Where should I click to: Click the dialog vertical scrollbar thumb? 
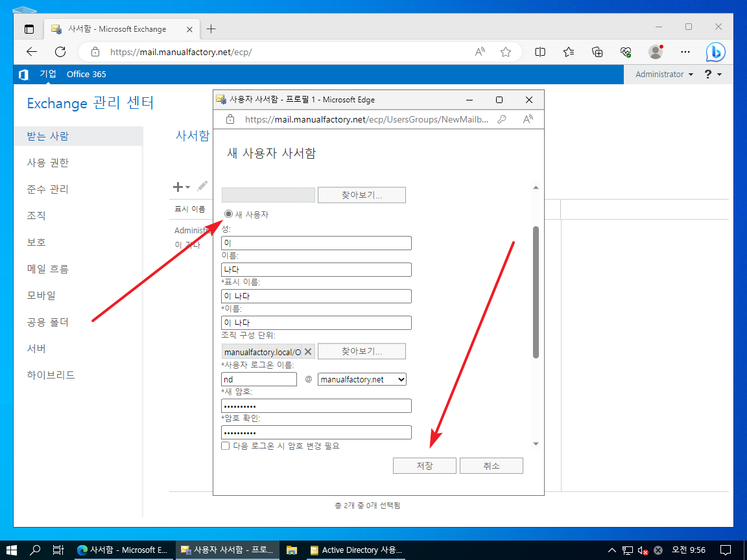tap(536, 292)
